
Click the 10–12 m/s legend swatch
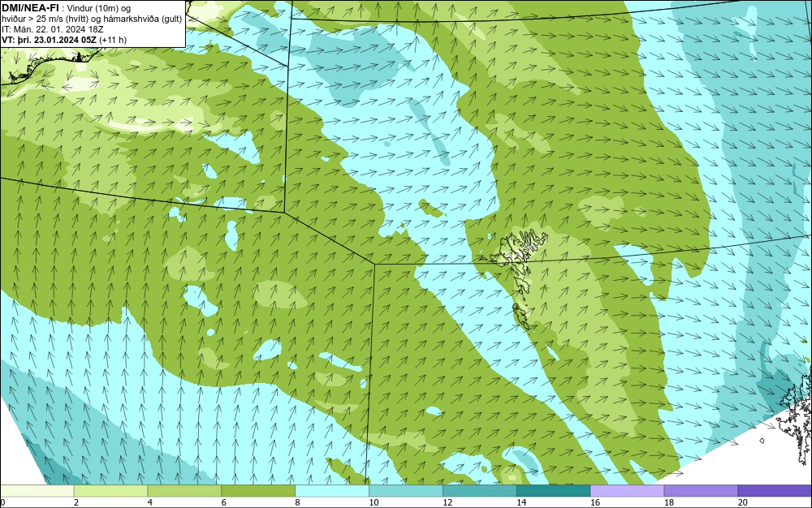pos(406,490)
